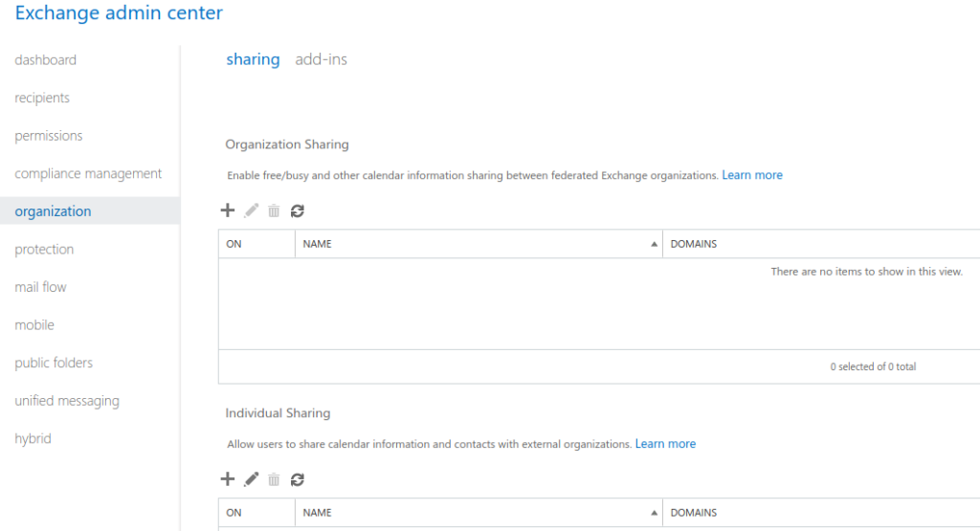
Task: Sort Organization Sharing by ON column
Action: point(256,244)
